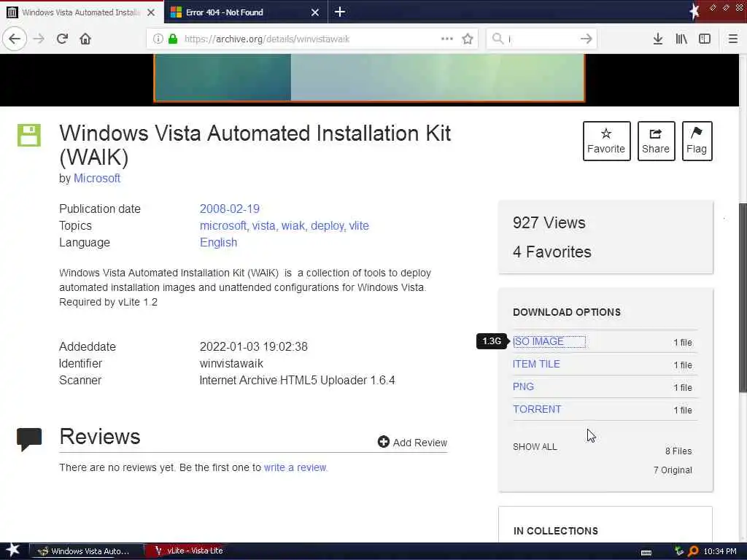Open the microsoft topic link
The width and height of the screenshot is (747, 560).
click(223, 226)
